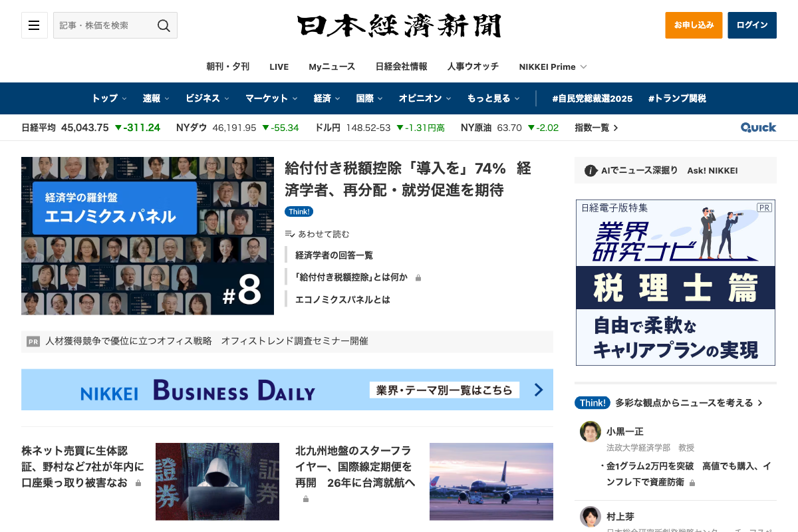Image resolution: width=798 pixels, height=532 pixels.
Task: Click the Nikkei Shimbun logo
Action: pos(399,26)
